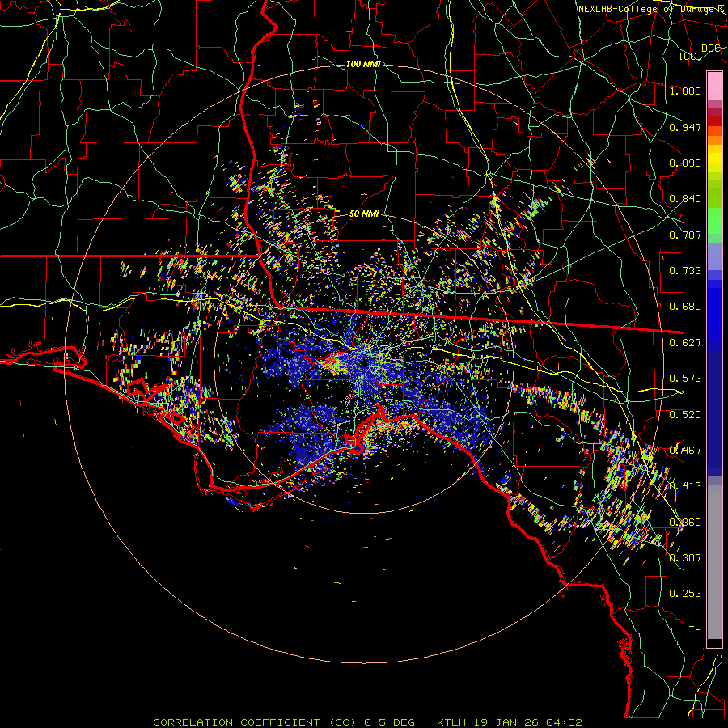Pick the gray segment of the color bar
This screenshot has height=728, width=728.
click(x=714, y=562)
